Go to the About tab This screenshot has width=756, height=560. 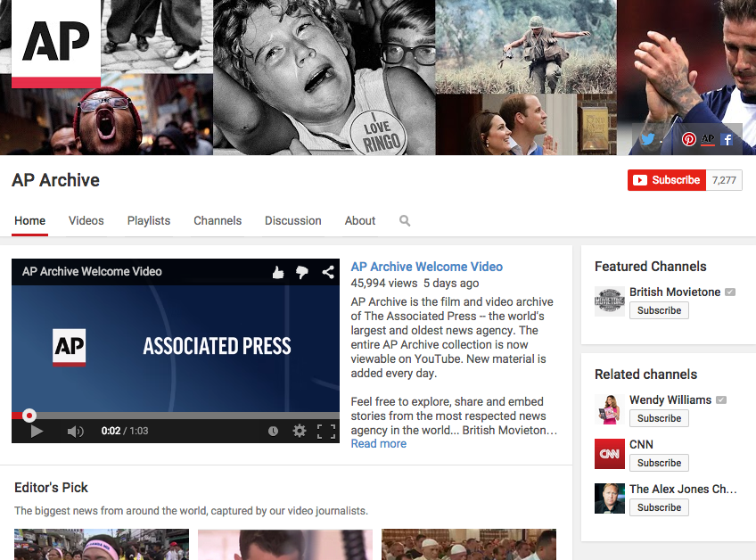coord(360,220)
